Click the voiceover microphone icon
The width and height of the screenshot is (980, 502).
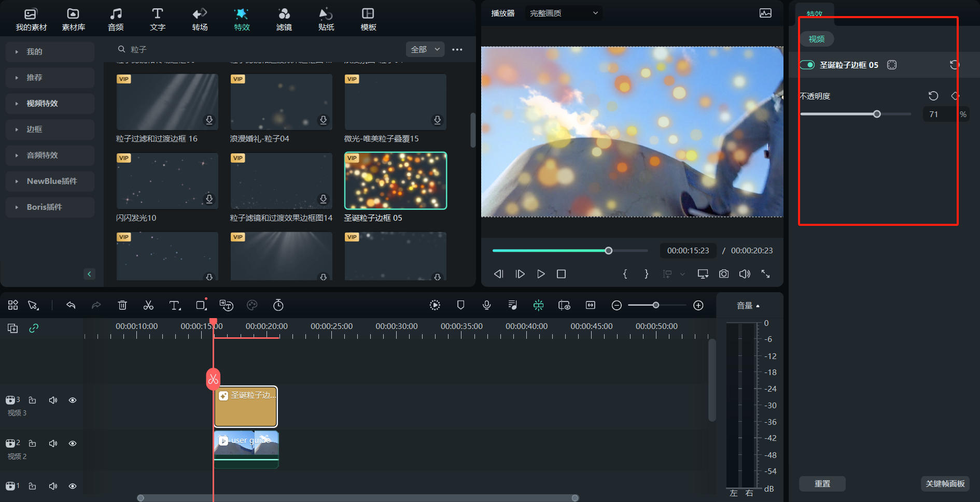486,305
